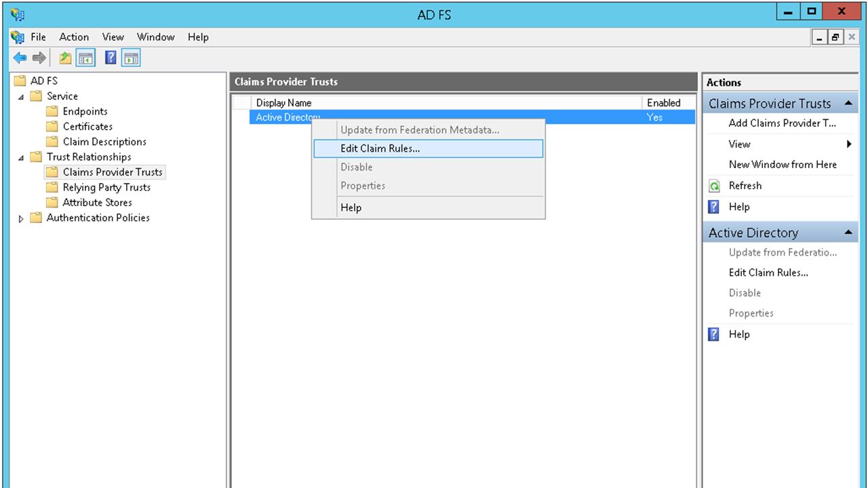
Task: Click the Back arrow toolbar icon
Action: tap(20, 58)
